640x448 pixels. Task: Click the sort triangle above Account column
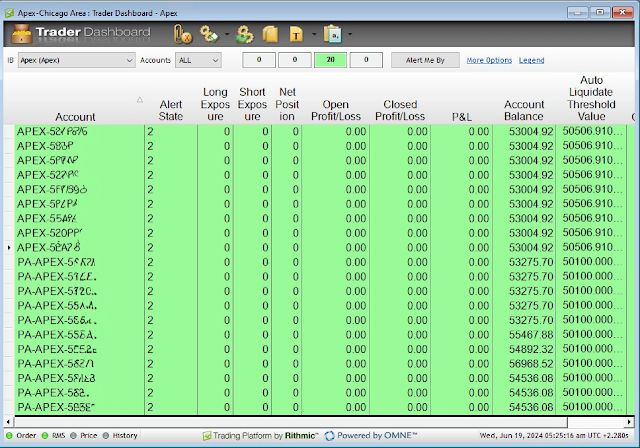[140, 100]
